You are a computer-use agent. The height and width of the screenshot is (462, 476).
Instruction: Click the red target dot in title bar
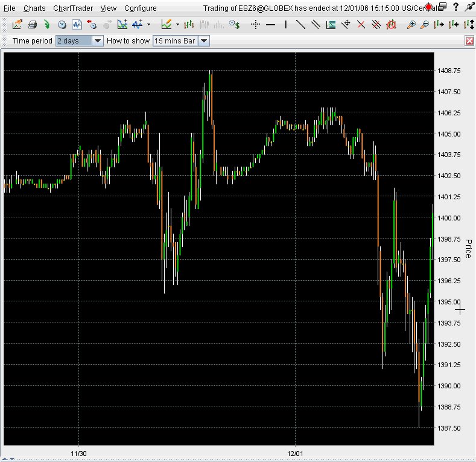tap(429, 7)
